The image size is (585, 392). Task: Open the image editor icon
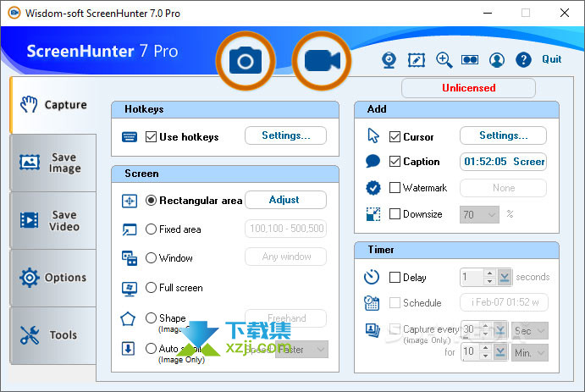pos(417,59)
